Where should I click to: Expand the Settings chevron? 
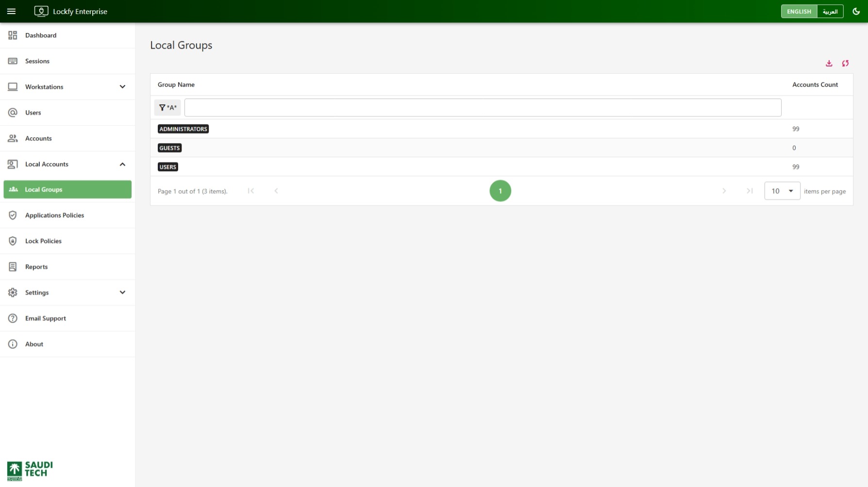(x=122, y=292)
